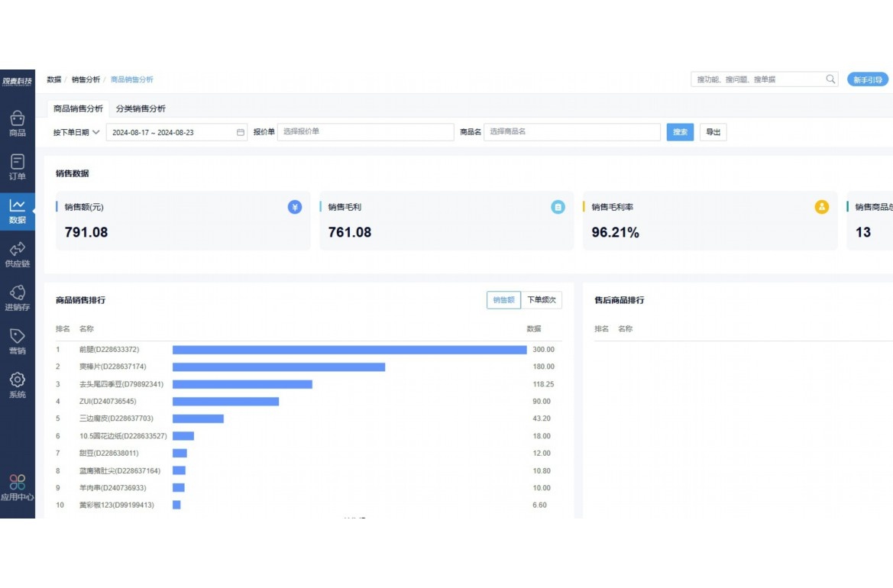Open the 商品 sidebar icon
This screenshot has width=893, height=588.
17,120
